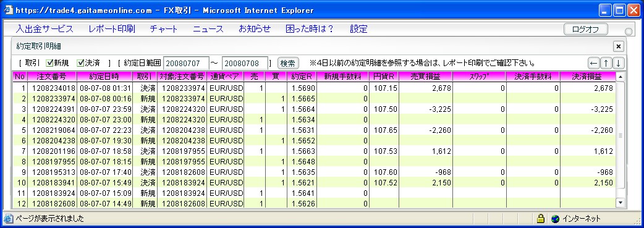Viewport: 644px width, 228px height.
Task: Toggle the 決済 checkbox
Action: point(80,63)
